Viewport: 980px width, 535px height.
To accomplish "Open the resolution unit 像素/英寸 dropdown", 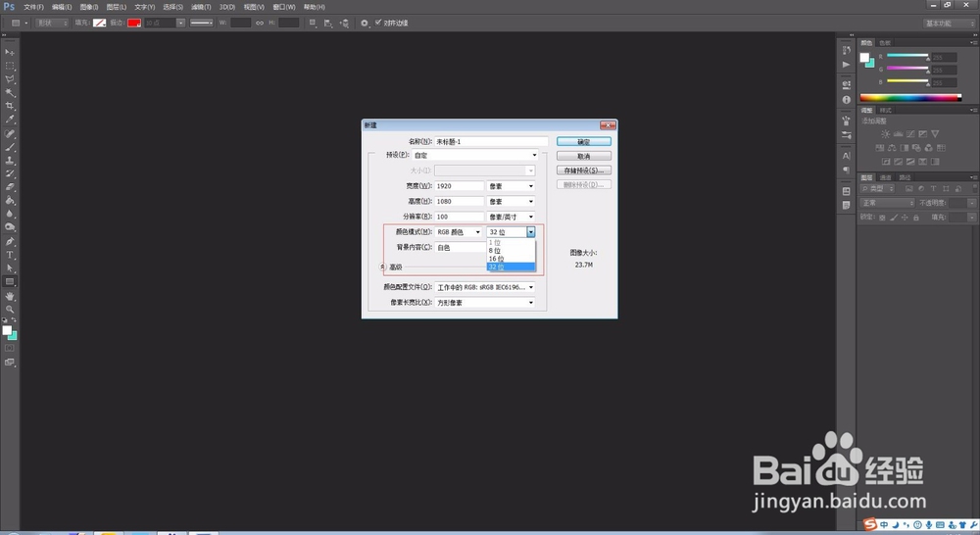I will coord(512,217).
